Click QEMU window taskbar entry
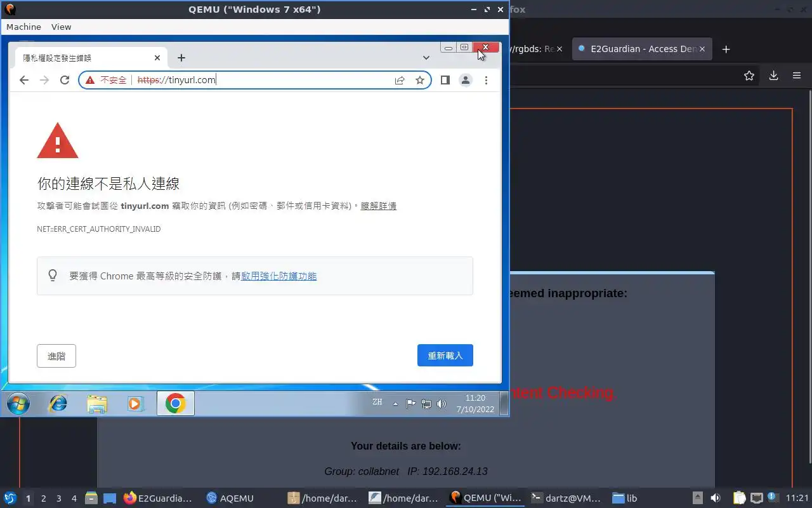Screen dimensions: 812x508 [x=485, y=498]
